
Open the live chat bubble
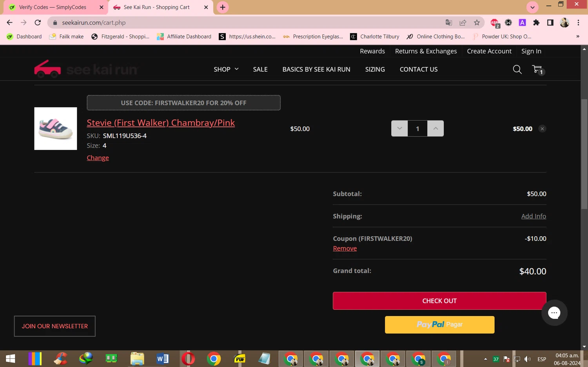pos(554,313)
